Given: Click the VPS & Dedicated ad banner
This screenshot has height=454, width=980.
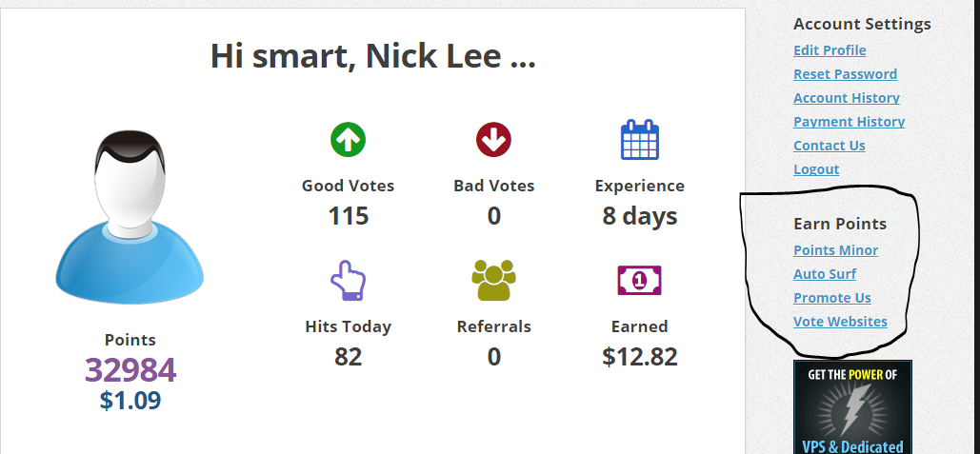Looking at the screenshot, I should [x=852, y=407].
